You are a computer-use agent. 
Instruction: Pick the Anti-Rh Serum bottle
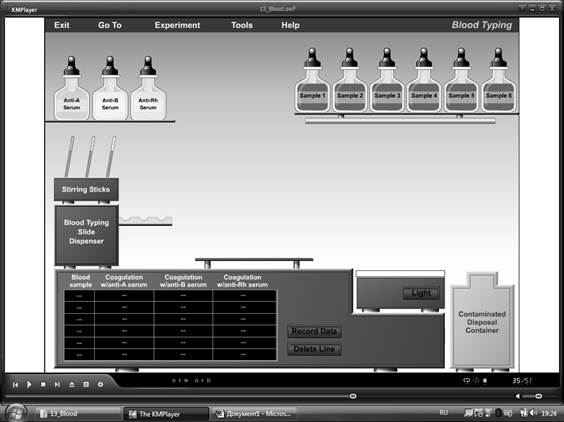point(148,88)
